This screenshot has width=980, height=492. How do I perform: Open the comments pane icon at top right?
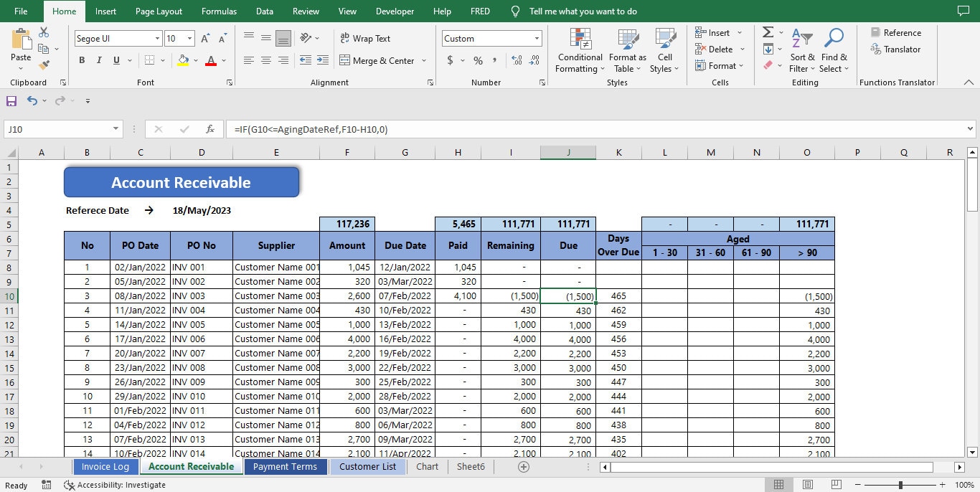point(963,11)
